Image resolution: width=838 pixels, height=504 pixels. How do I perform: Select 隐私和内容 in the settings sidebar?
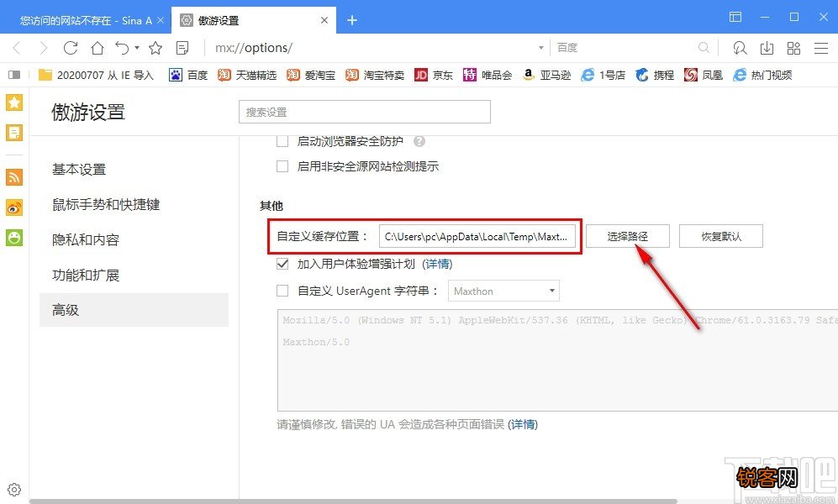[x=85, y=239]
